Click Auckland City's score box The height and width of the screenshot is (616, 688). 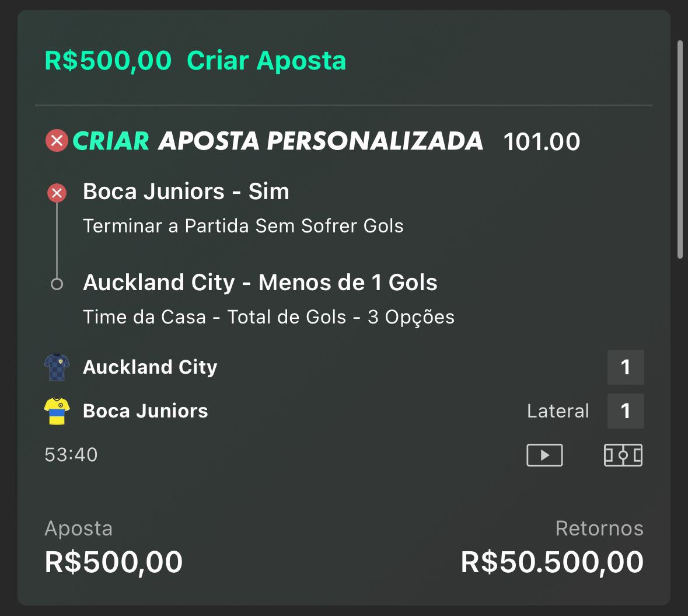click(x=626, y=367)
